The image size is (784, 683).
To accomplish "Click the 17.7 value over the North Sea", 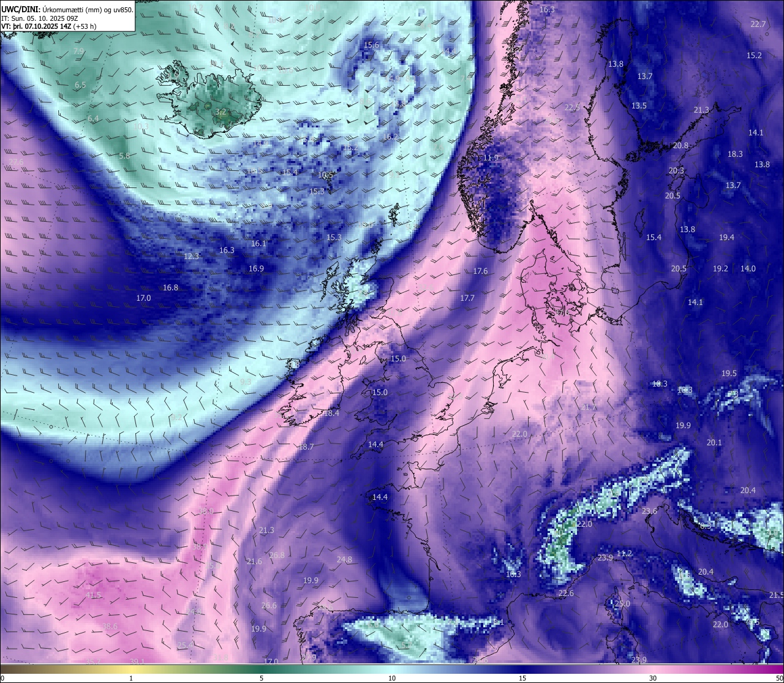I will click(x=467, y=298).
